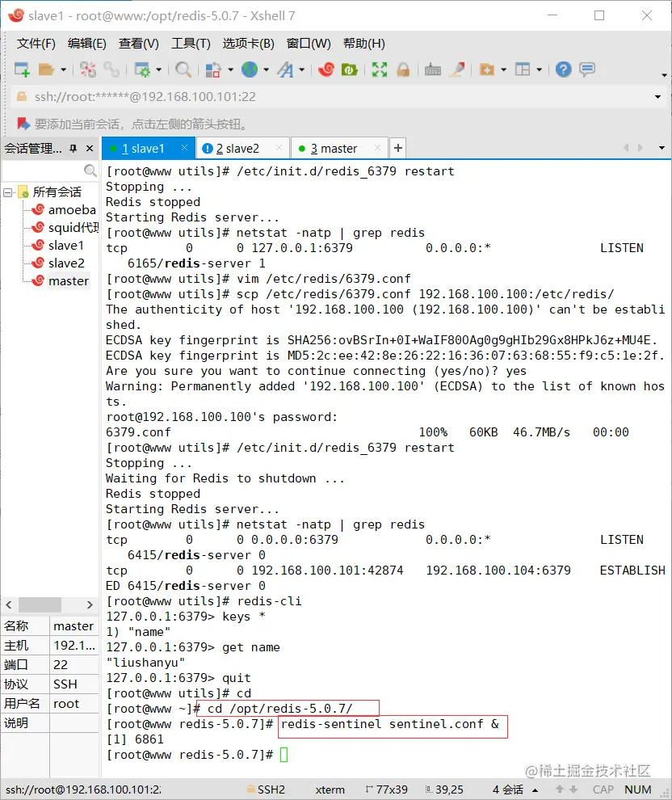The width and height of the screenshot is (672, 800).
Task: Click the new folder plus icon
Action: pyautogui.click(x=487, y=69)
